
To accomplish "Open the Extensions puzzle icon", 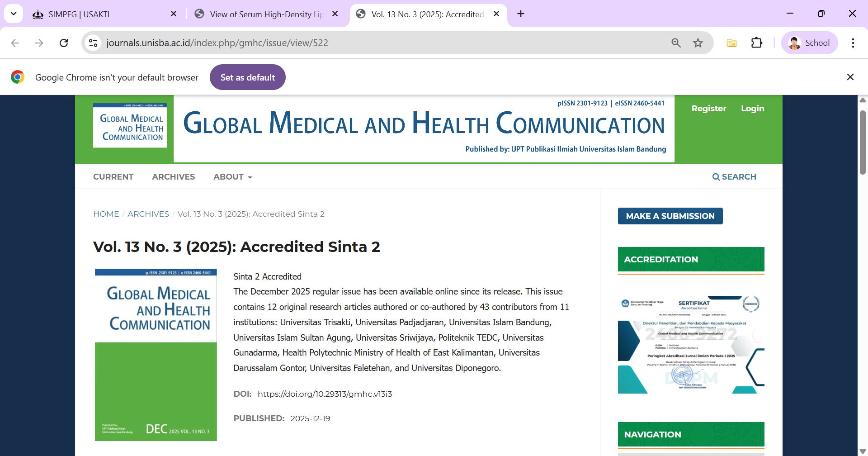I will [x=756, y=43].
